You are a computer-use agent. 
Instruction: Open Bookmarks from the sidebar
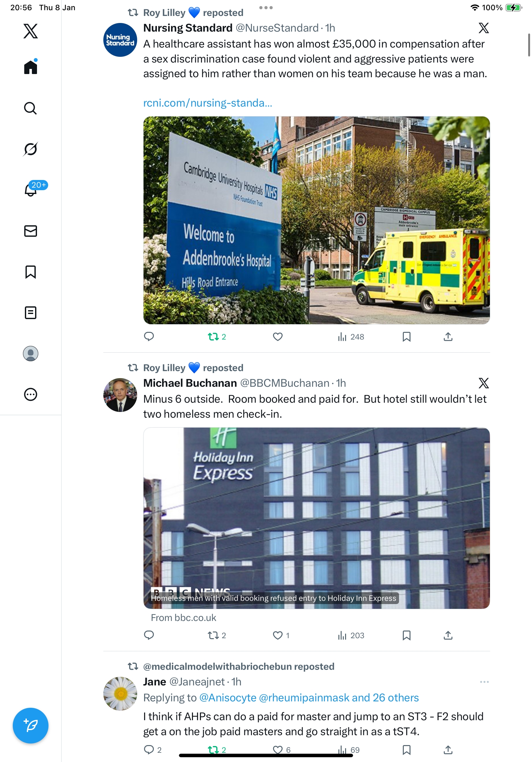[x=31, y=272]
